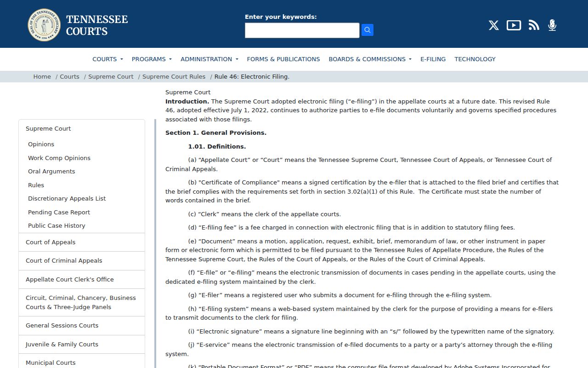Open Circuit, Criminal, Chancery, Business Courts item
588x368 pixels.
82,303
